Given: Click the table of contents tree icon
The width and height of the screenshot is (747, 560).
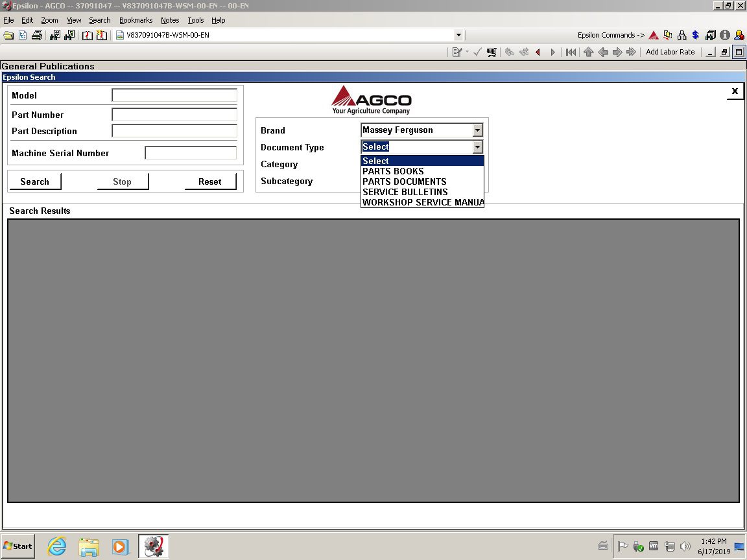Looking at the screenshot, I should point(23,35).
